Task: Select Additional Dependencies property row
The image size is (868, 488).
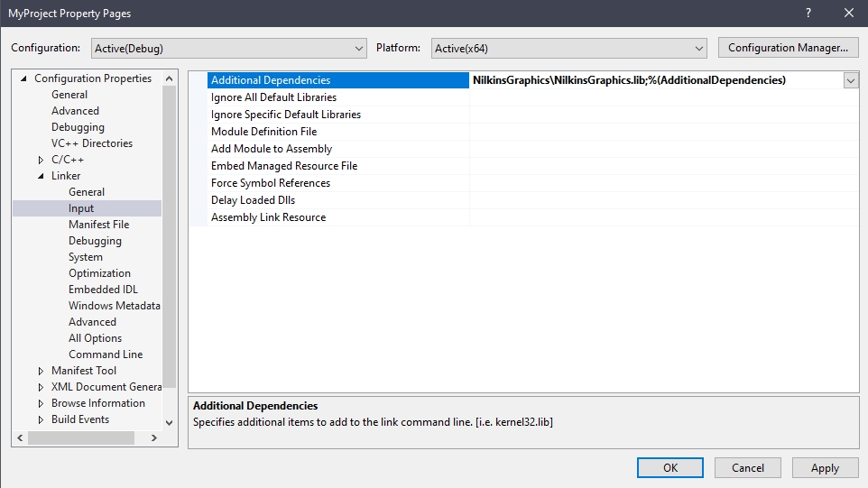Action: 338,79
